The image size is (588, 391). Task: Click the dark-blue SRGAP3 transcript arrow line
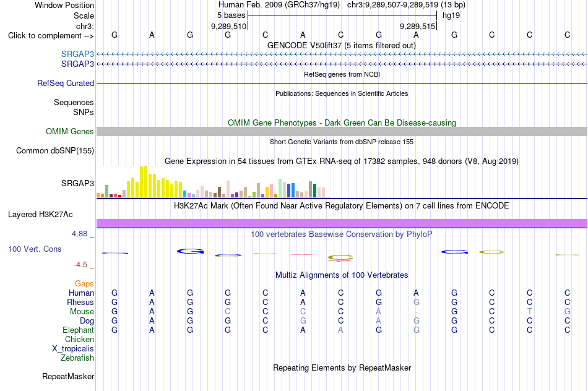point(342,64)
